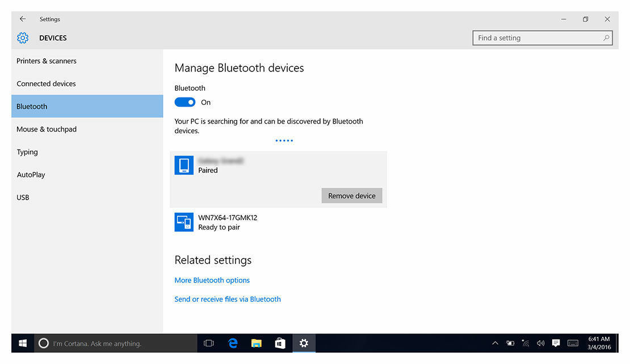
Task: Click the paired phone device icon
Action: tap(184, 165)
